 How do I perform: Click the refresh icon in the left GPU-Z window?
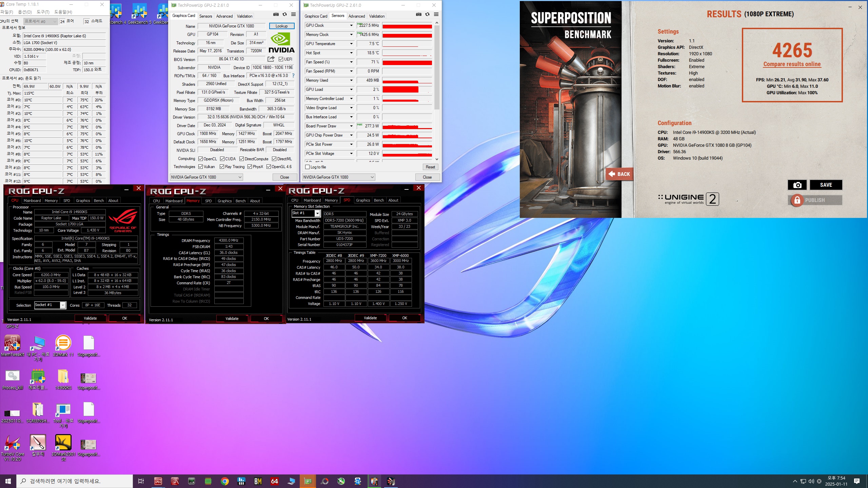click(285, 15)
